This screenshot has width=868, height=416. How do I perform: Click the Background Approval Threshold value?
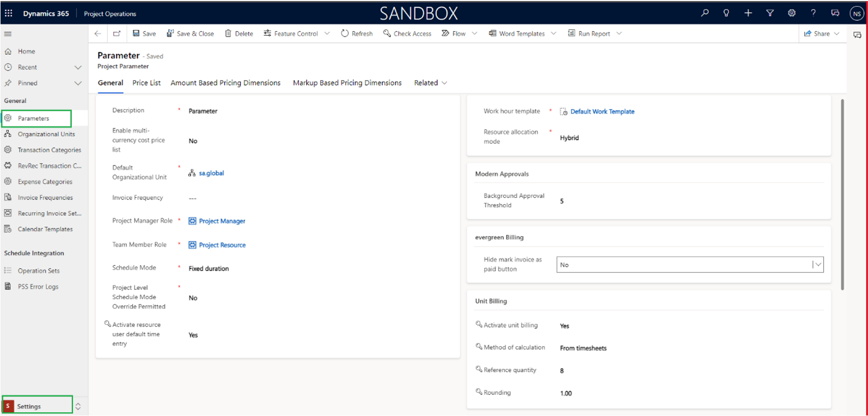[562, 201]
